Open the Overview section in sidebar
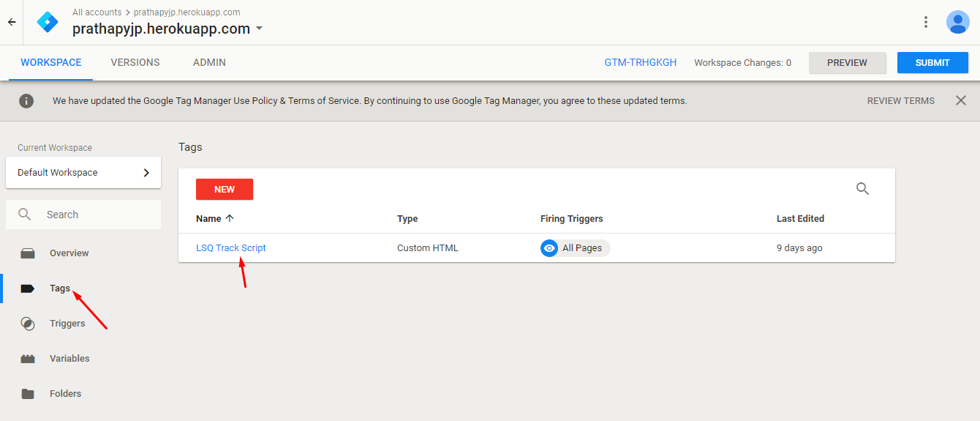980x421 pixels. (69, 253)
